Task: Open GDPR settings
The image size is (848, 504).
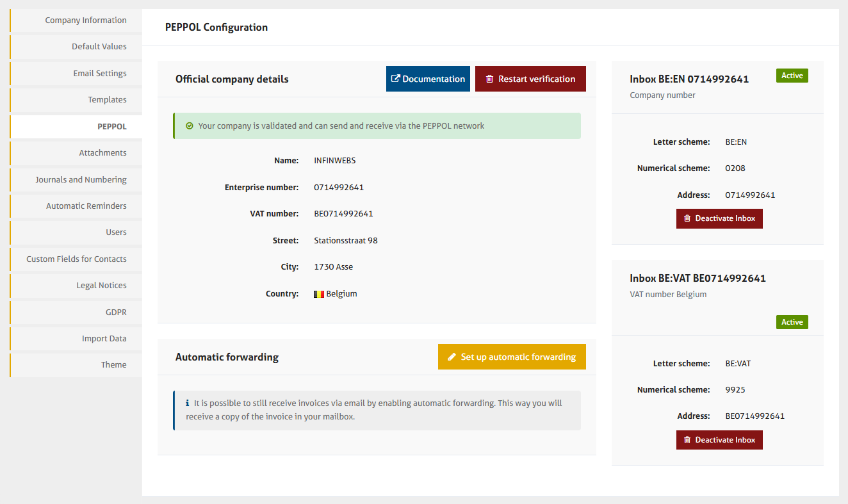Action: click(x=116, y=313)
